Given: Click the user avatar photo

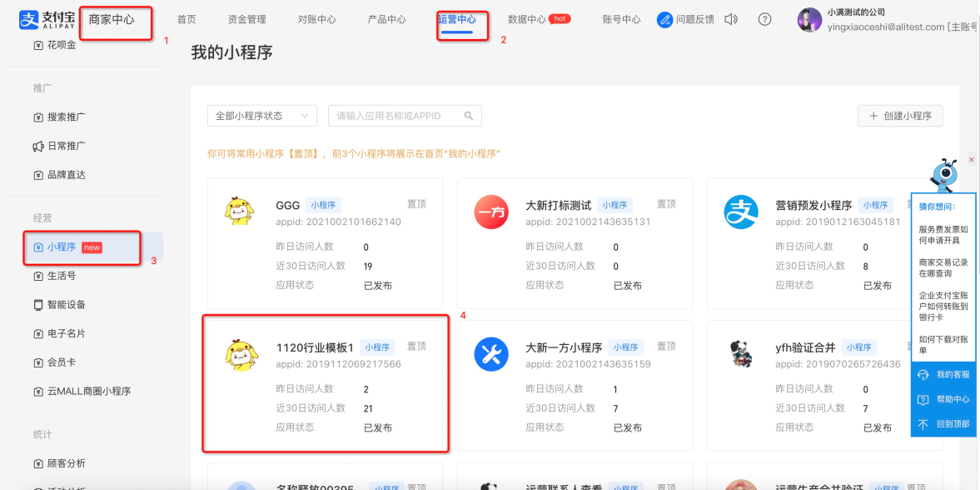Looking at the screenshot, I should (809, 19).
